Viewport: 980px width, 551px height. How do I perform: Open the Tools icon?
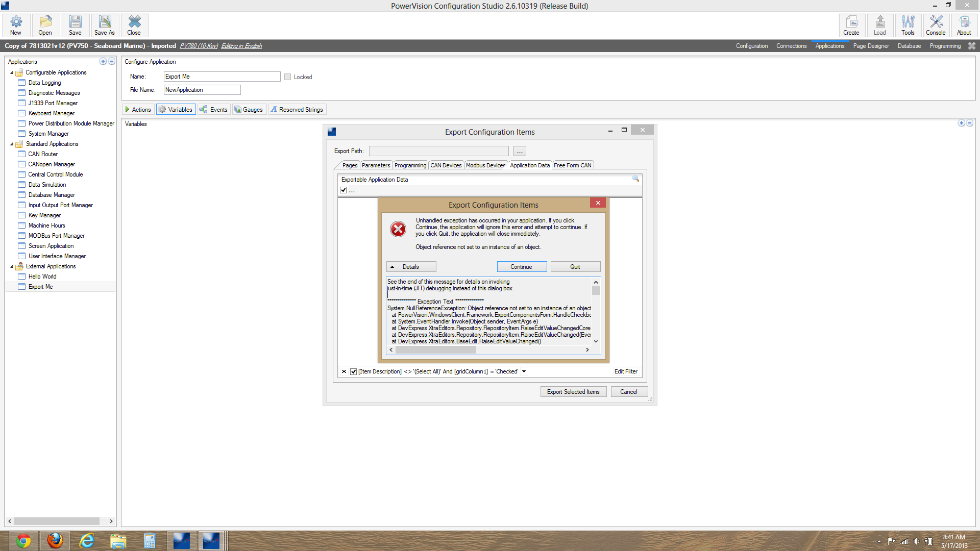(908, 25)
